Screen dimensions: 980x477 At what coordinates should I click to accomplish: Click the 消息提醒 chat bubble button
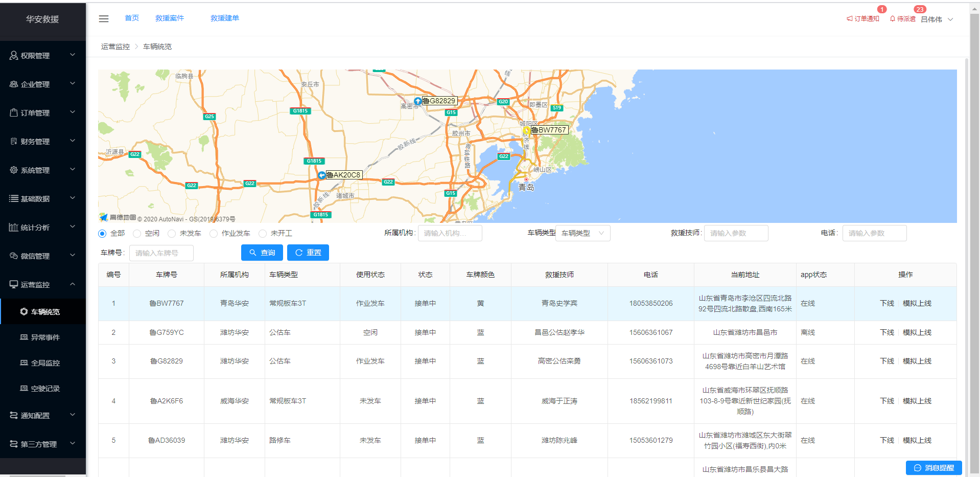[934, 468]
